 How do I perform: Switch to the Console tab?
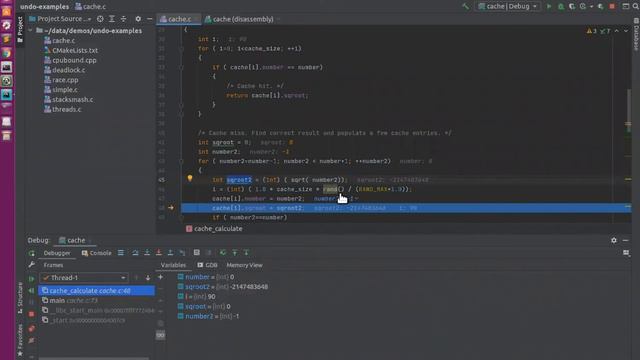[96, 253]
